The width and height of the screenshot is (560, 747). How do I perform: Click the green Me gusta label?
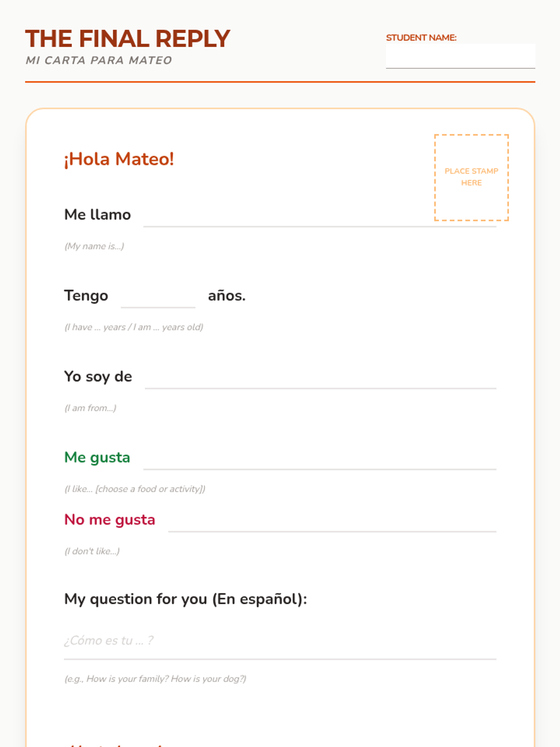click(97, 458)
